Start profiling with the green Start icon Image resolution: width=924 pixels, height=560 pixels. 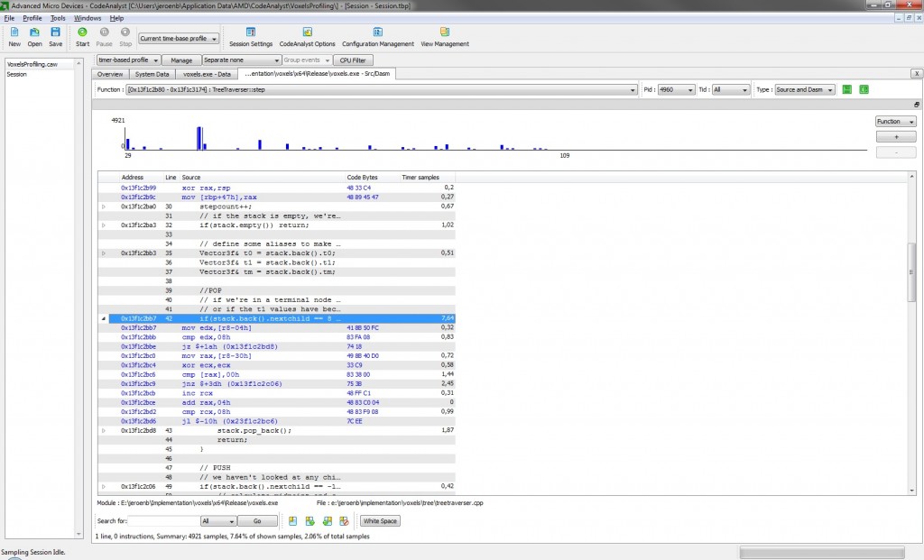[82, 32]
